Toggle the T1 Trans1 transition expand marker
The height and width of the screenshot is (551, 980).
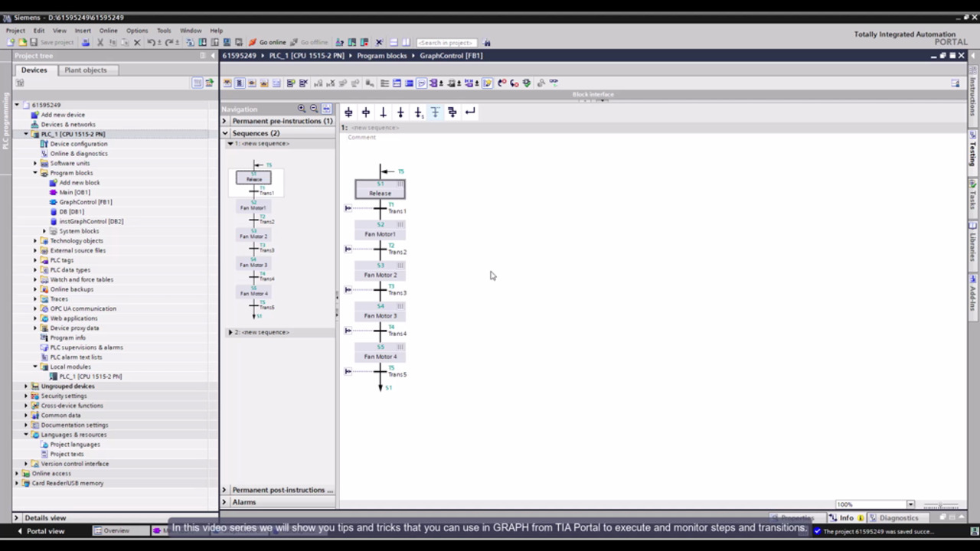coord(348,208)
